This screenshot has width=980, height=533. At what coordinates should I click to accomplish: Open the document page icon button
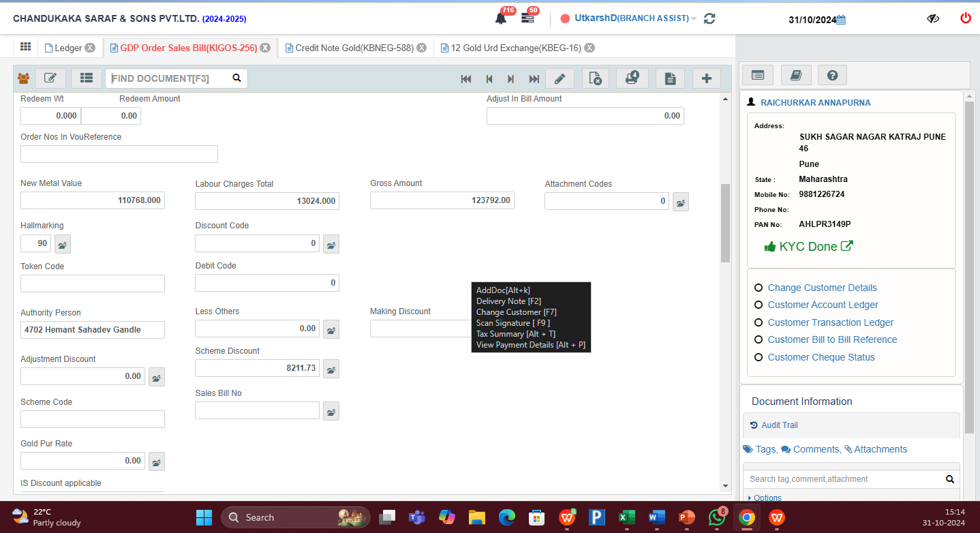pos(670,78)
